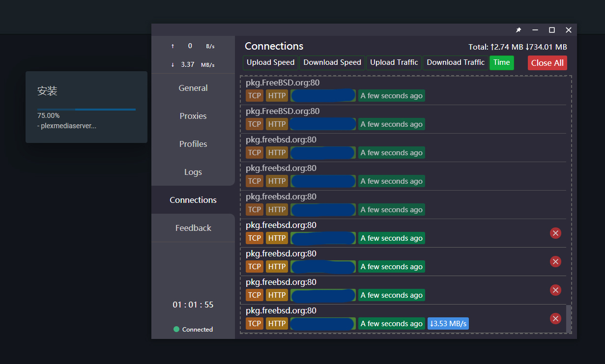Go to the Profiles tab
This screenshot has height=364, width=605.
[193, 144]
